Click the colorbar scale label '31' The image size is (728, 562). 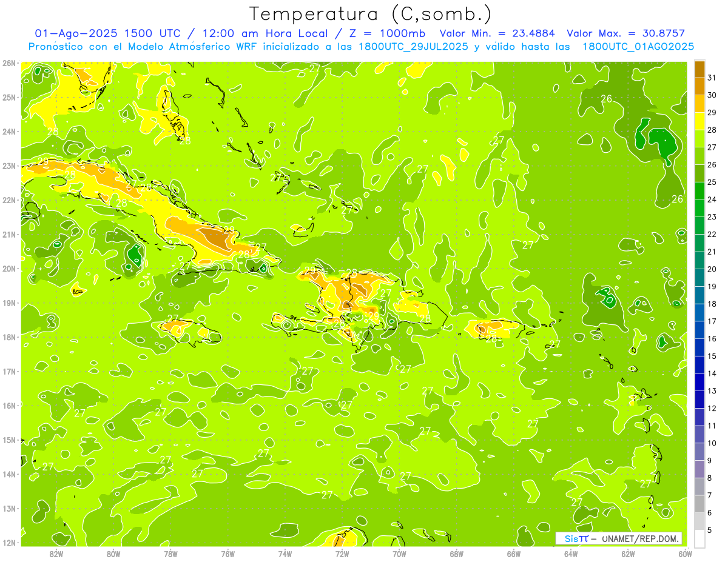(712, 78)
